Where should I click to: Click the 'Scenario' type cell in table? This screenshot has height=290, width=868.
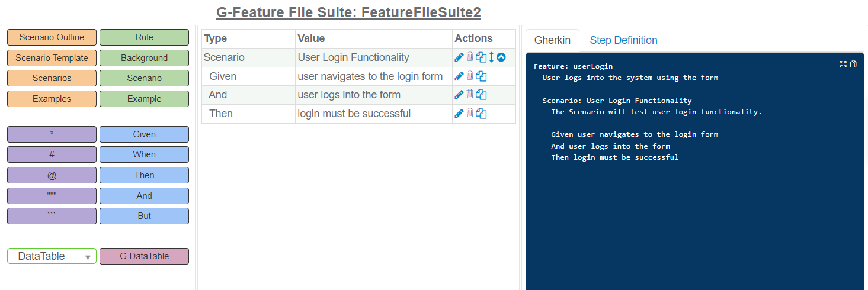248,57
